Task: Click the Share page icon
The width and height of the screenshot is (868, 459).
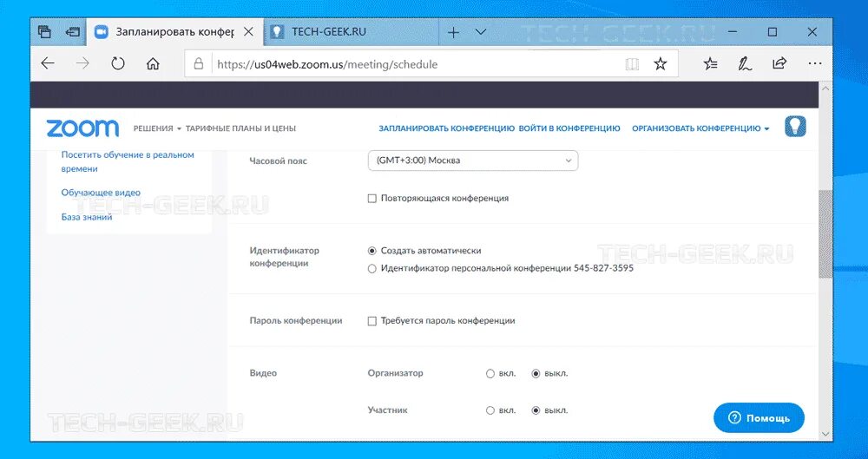Action: [779, 63]
